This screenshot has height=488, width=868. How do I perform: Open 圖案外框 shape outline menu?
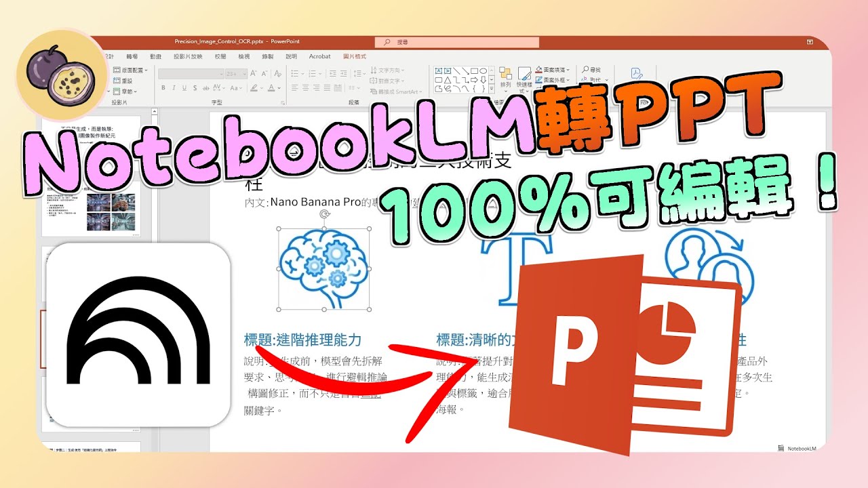pos(553,79)
